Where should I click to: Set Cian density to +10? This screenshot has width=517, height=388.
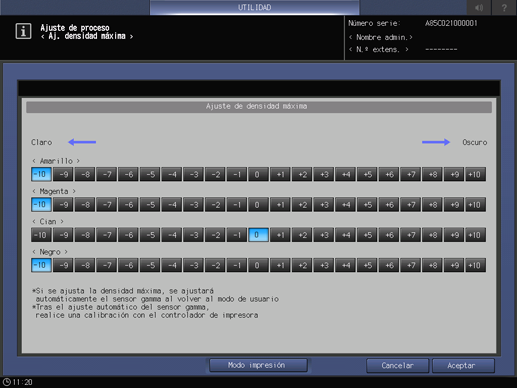475,235
